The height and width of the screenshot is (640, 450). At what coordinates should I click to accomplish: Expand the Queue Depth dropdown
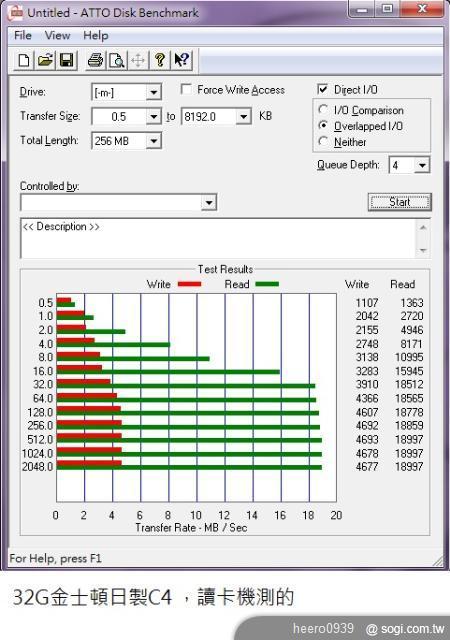[422, 165]
